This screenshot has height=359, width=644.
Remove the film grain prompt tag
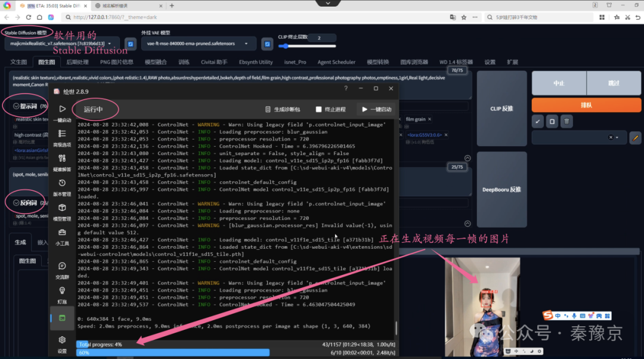pos(429,119)
